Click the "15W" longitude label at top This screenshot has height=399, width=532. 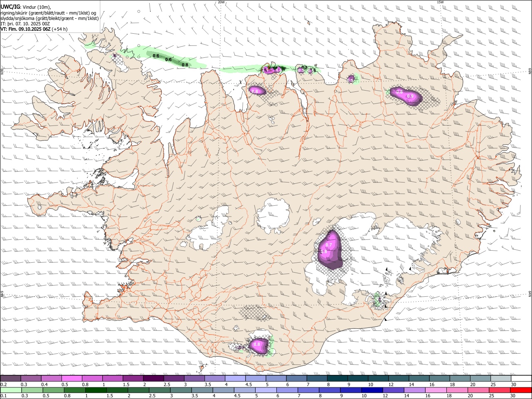click(x=440, y=2)
